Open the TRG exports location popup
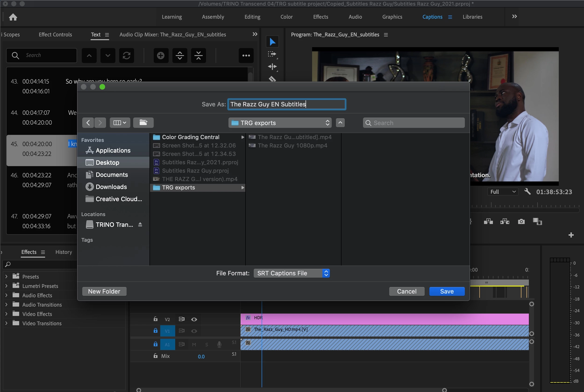The width and height of the screenshot is (584, 392). (280, 123)
